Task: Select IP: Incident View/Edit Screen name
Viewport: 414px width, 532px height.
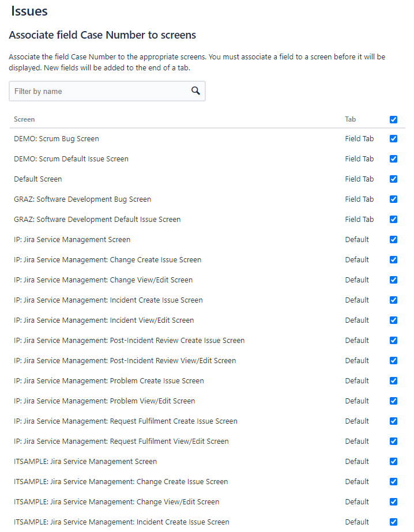Action: [104, 320]
